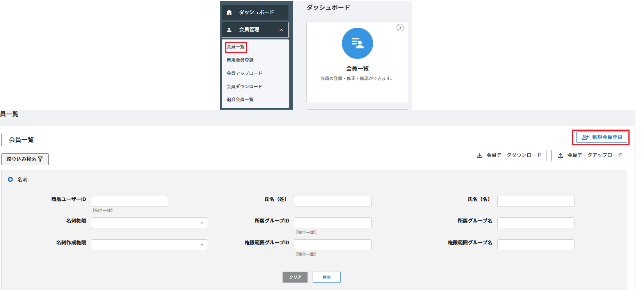Image resolution: width=644 pixels, height=290 pixels.
Task: Click the blue 会員一覧 dashboard card icon
Action: 358,43
